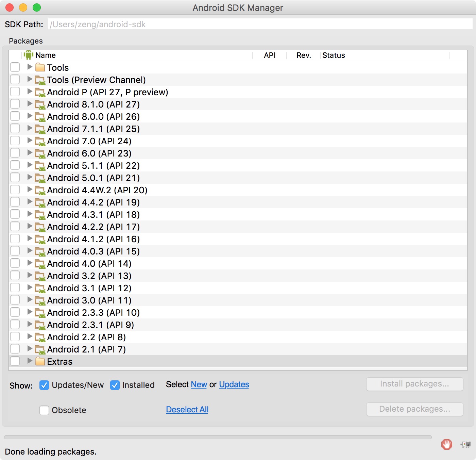
Task: Click the Android 3.0 package icon
Action: tap(40, 301)
